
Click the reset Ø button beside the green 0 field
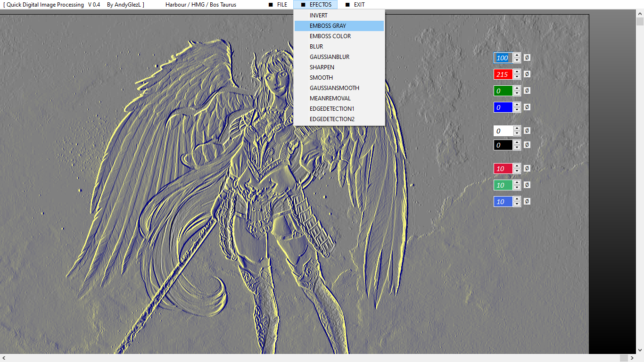click(527, 90)
